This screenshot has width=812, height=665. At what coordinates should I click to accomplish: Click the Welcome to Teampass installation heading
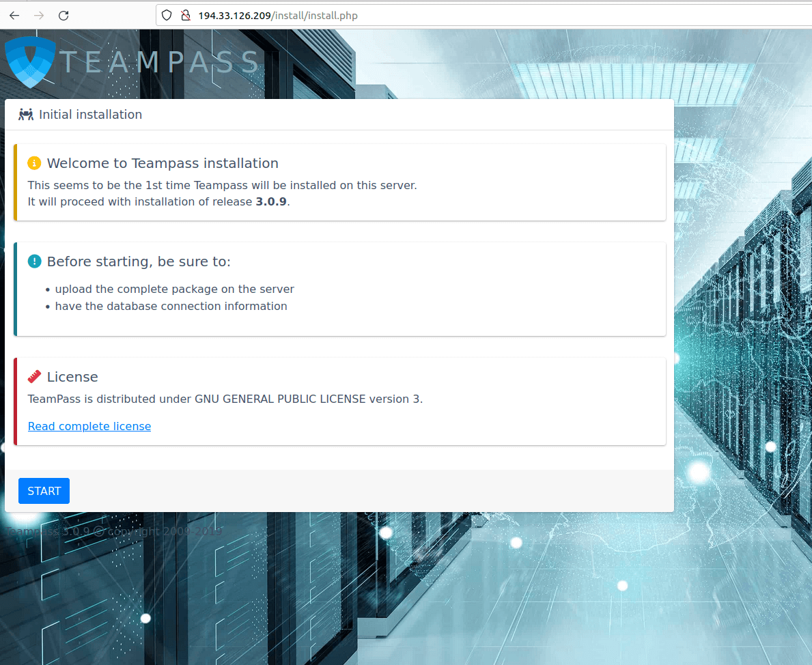tap(163, 163)
